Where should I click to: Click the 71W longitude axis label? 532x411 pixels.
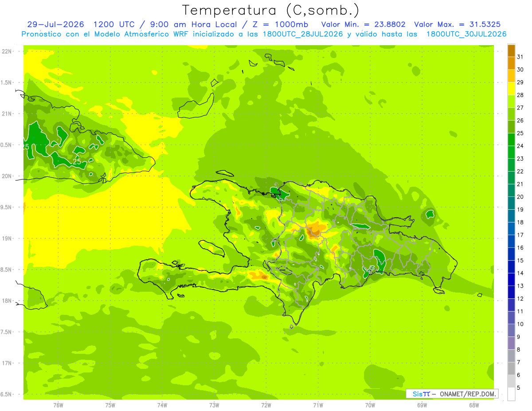[x=318, y=405]
